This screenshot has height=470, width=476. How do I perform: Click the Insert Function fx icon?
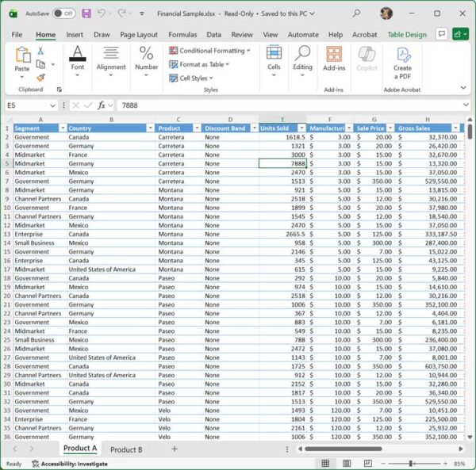(x=102, y=105)
